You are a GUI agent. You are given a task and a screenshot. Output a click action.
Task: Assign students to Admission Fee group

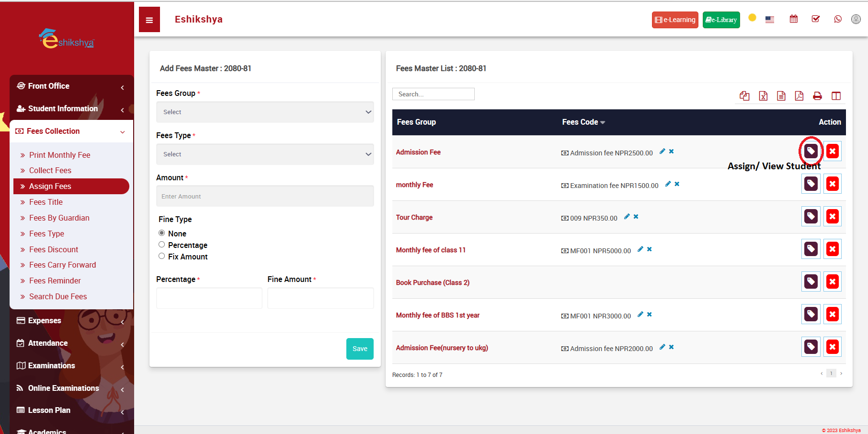pos(811,152)
